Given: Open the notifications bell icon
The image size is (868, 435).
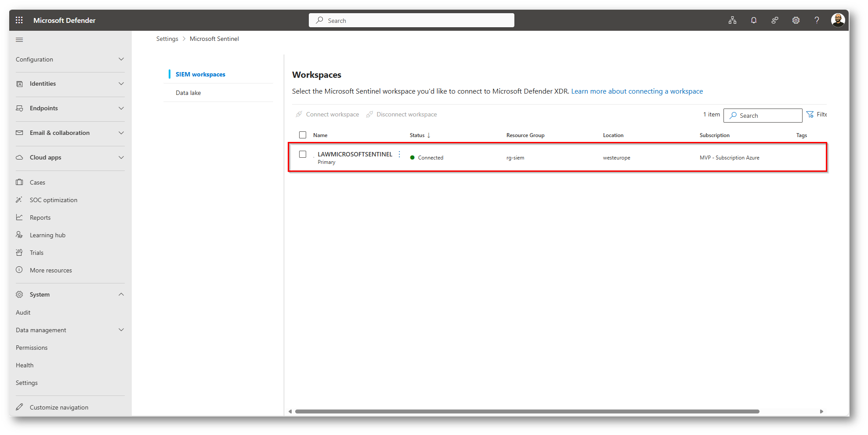Looking at the screenshot, I should [x=753, y=20].
